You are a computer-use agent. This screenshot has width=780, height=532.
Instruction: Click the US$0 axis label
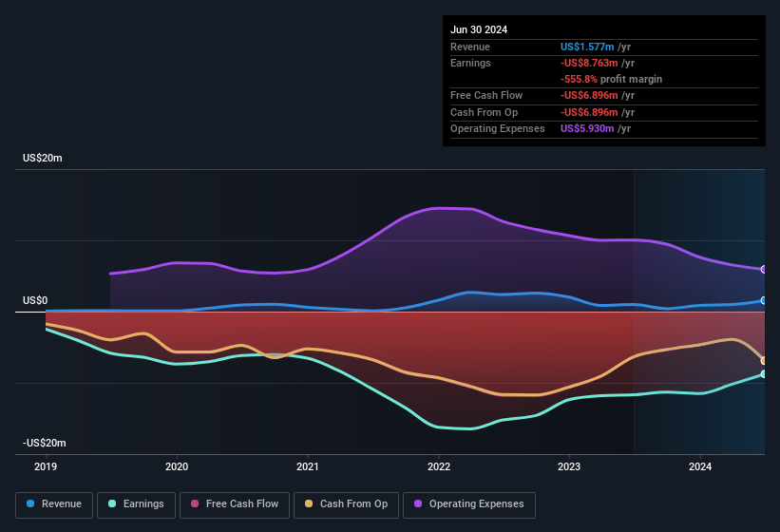(35, 301)
